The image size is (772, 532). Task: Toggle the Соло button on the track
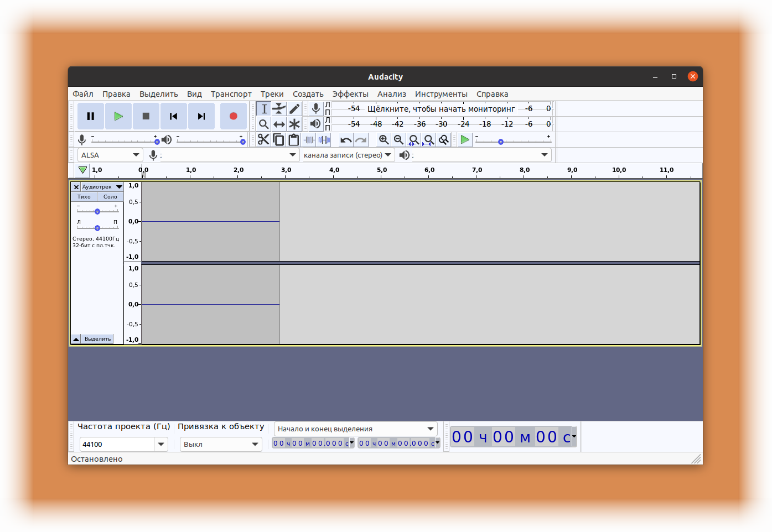click(110, 197)
